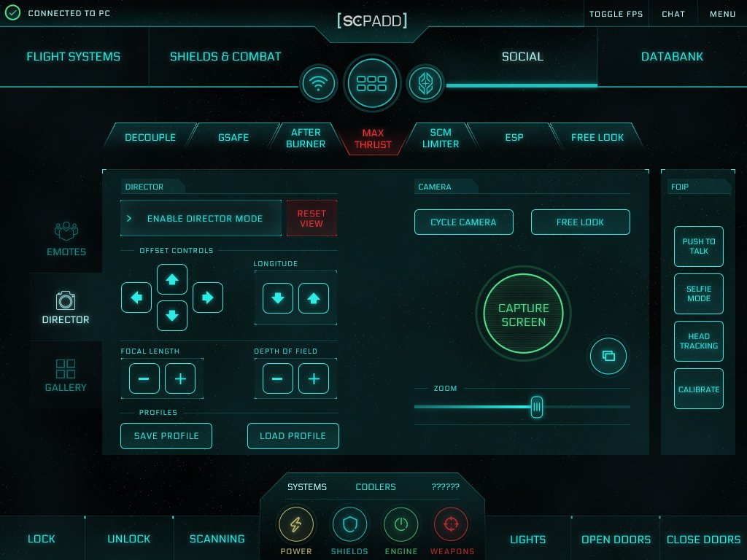This screenshot has width=747, height=560.
Task: Decrease longitude with the down arrow
Action: pyautogui.click(x=278, y=298)
